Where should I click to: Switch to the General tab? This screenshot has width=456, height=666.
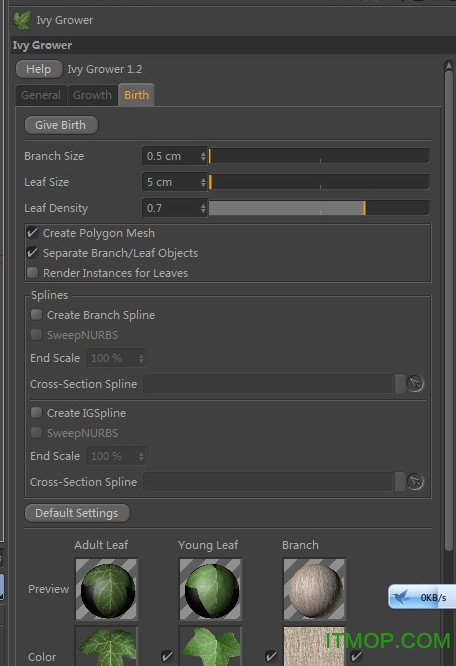coord(41,95)
